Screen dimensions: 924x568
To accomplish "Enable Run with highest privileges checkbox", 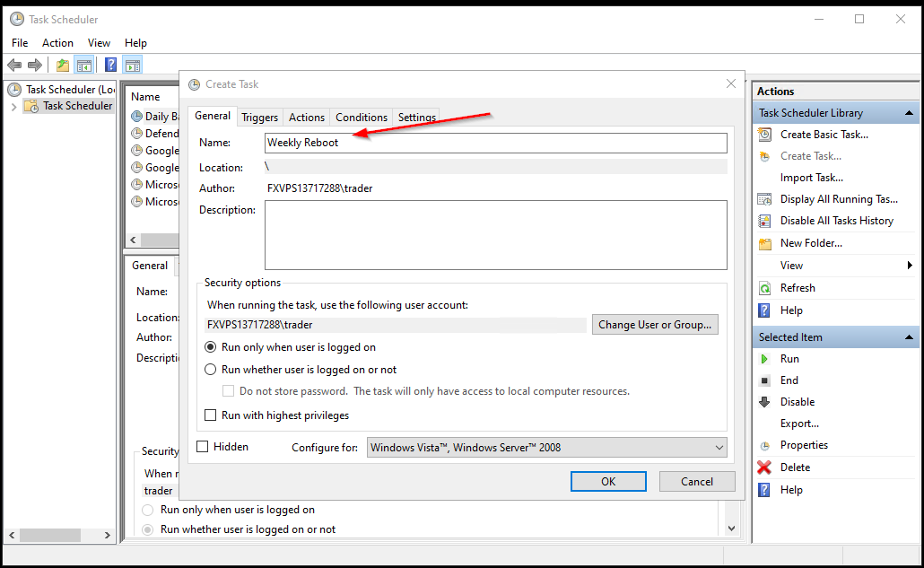I will click(x=211, y=415).
